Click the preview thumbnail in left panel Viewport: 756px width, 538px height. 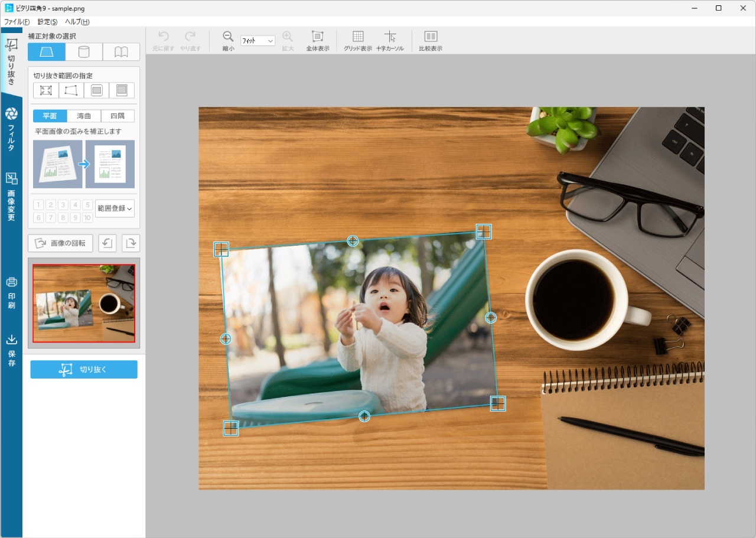[84, 303]
